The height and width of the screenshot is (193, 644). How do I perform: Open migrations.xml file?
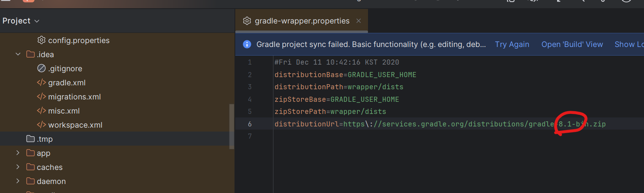tap(74, 97)
